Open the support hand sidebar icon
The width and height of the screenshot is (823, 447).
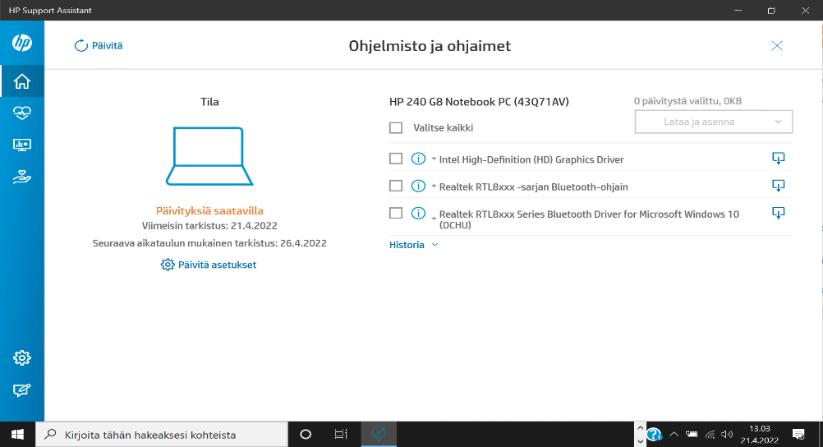click(x=22, y=177)
